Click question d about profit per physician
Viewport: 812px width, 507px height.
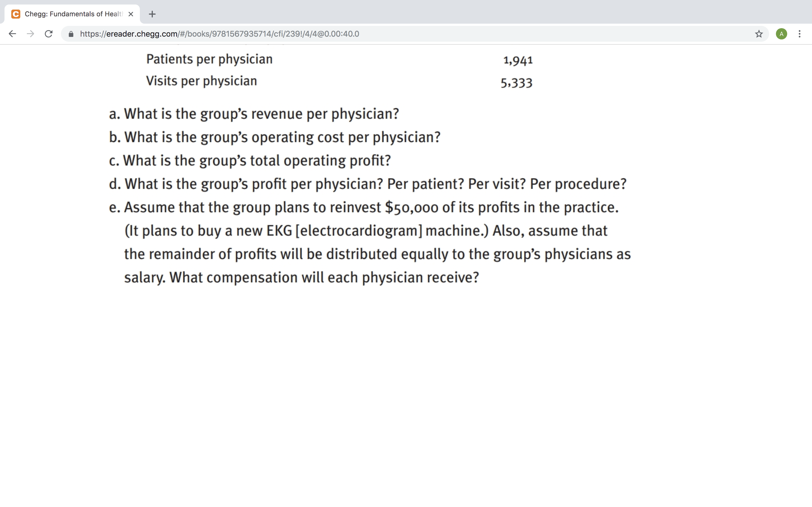368,184
